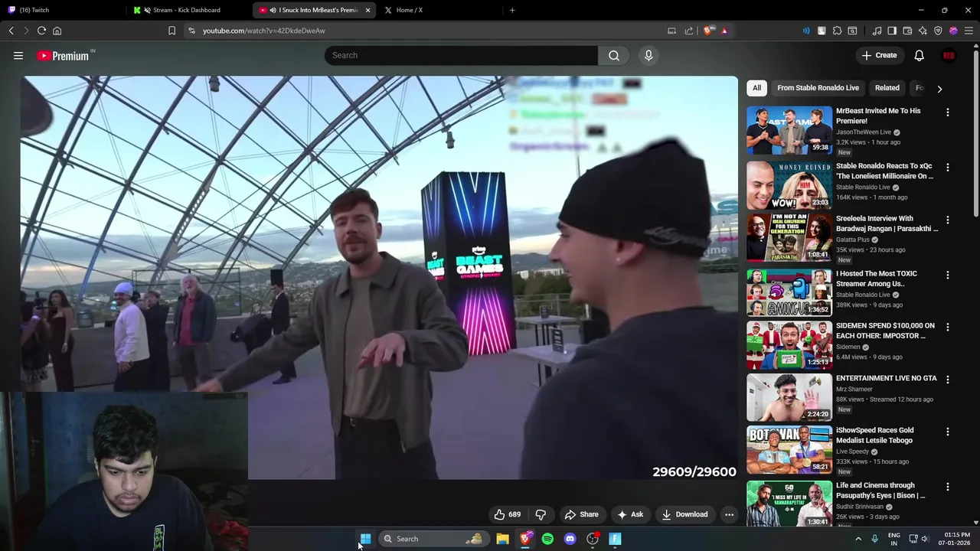Open more actions ellipsis below the video

click(729, 514)
